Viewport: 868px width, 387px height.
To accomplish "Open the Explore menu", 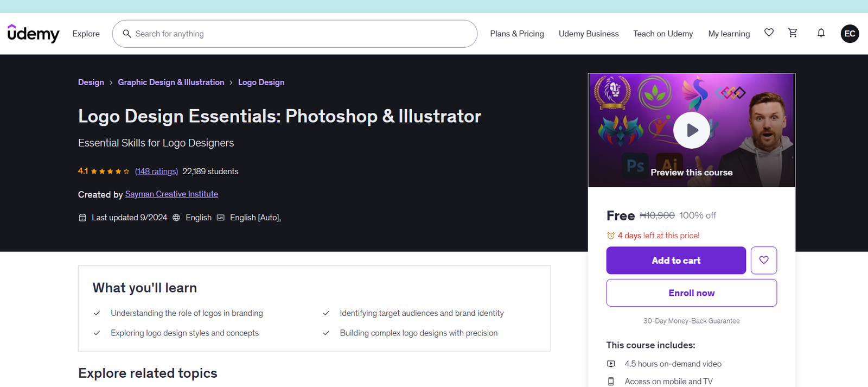I will click(x=86, y=34).
